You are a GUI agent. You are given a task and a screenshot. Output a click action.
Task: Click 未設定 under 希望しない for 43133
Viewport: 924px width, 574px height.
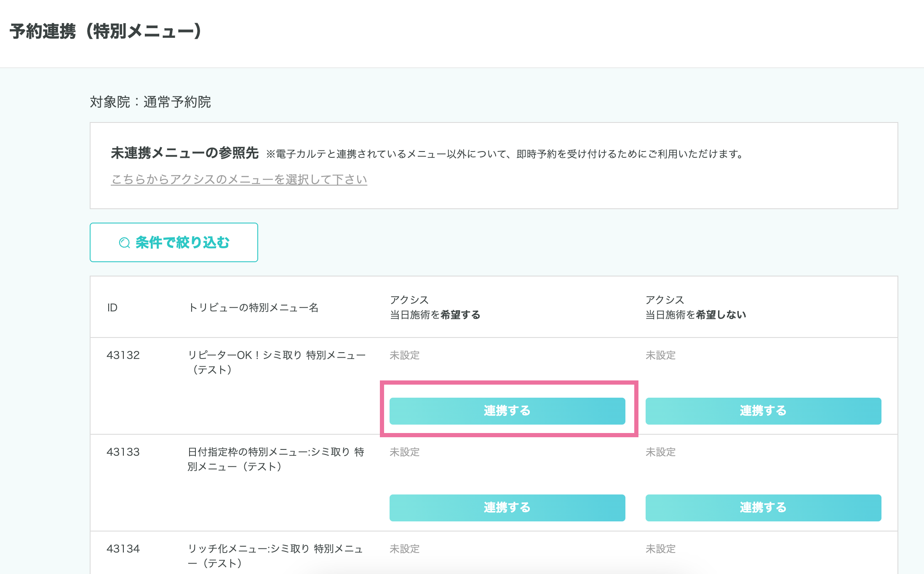[x=660, y=452]
